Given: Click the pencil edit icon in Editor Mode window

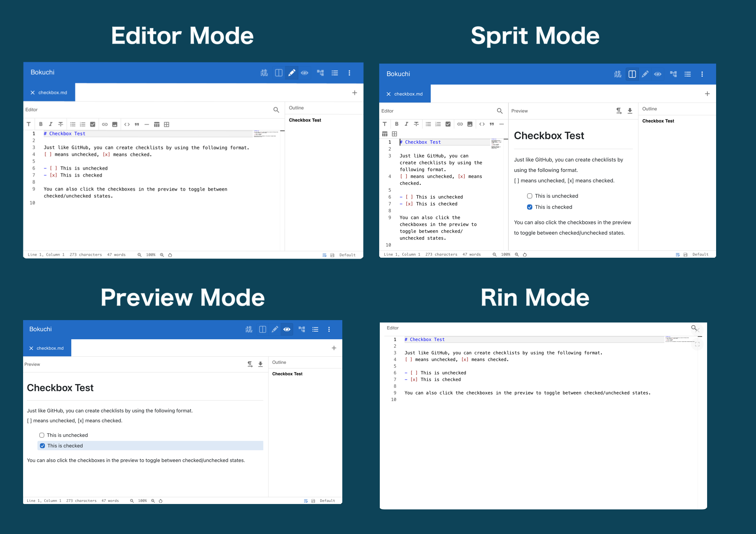Looking at the screenshot, I should pyautogui.click(x=292, y=73).
